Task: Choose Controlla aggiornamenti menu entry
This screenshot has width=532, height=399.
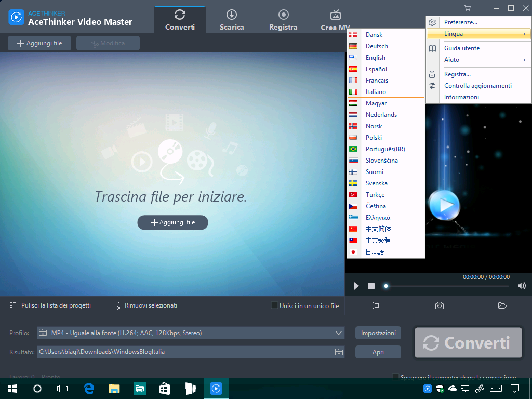Action: (478, 86)
